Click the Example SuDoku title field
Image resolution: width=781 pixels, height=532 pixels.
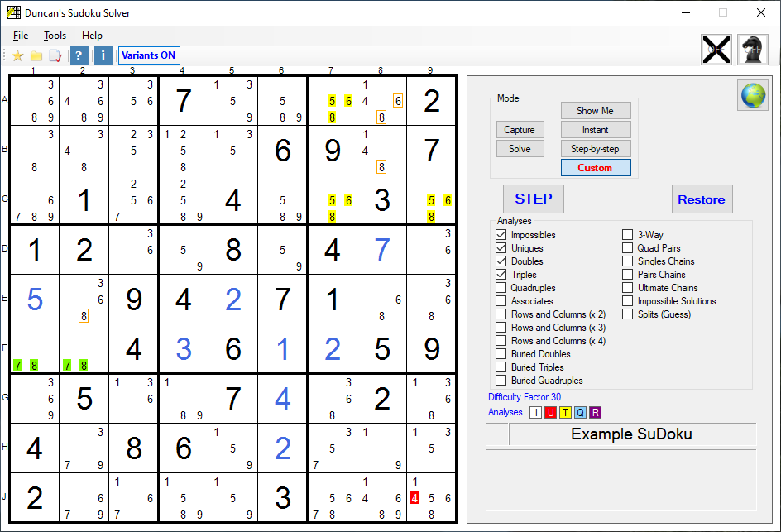click(x=632, y=434)
